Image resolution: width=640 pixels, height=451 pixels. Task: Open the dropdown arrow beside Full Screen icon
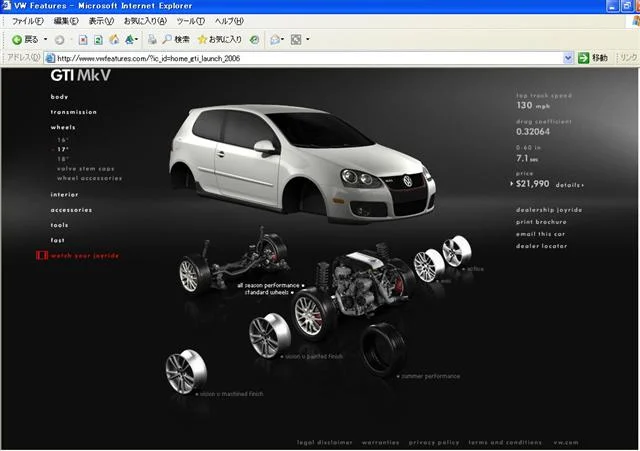click(308, 40)
